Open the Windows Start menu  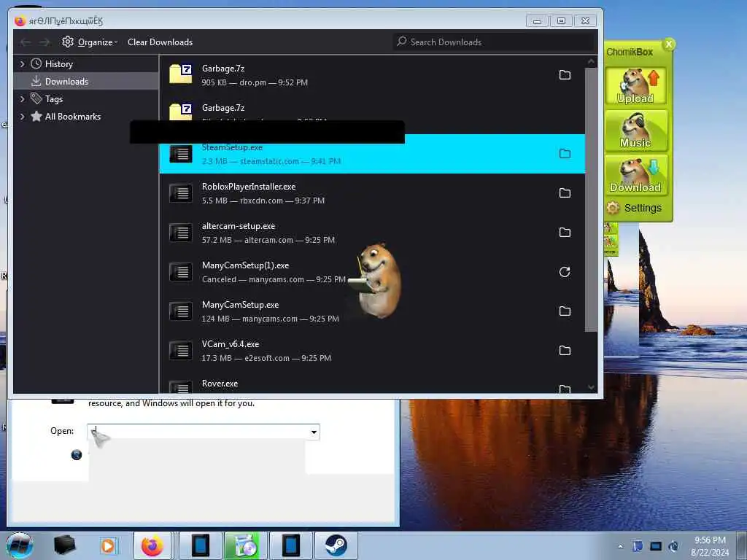[20, 545]
